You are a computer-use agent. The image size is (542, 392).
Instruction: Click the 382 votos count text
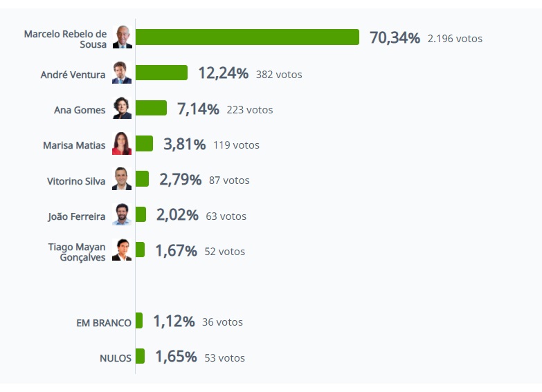click(279, 74)
